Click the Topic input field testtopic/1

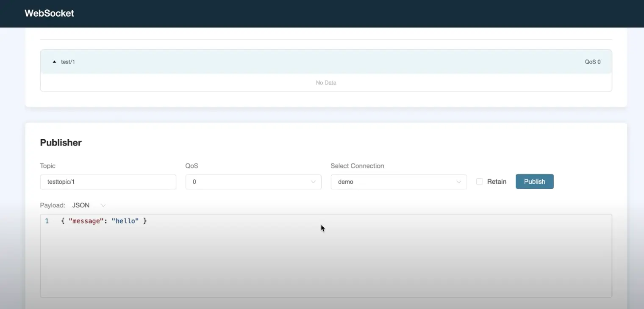pos(108,182)
